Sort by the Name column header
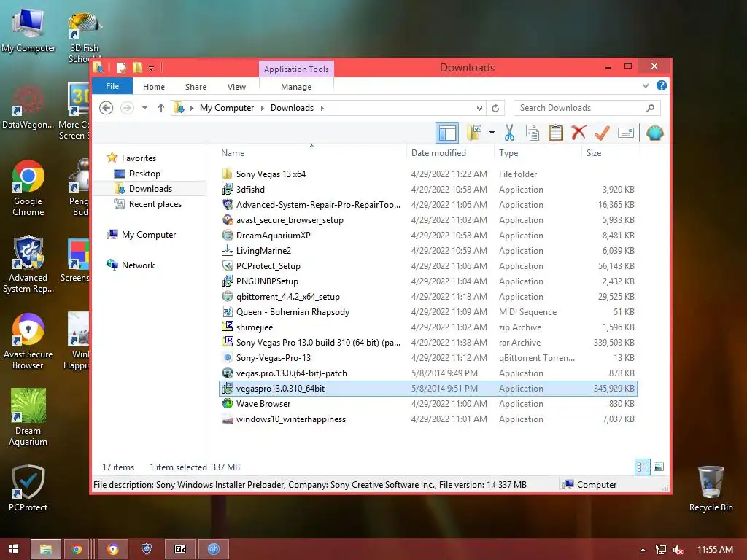This screenshot has width=747, height=560. [x=311, y=153]
